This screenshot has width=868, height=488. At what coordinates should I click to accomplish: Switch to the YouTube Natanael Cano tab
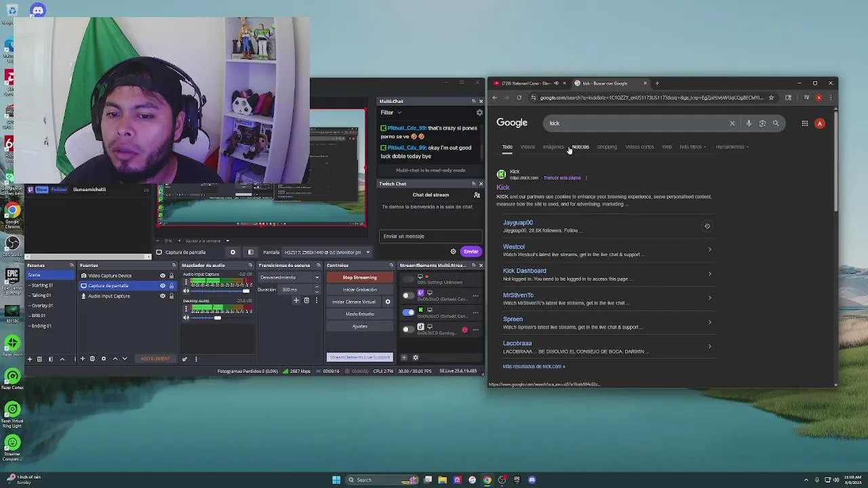pyautogui.click(x=526, y=83)
